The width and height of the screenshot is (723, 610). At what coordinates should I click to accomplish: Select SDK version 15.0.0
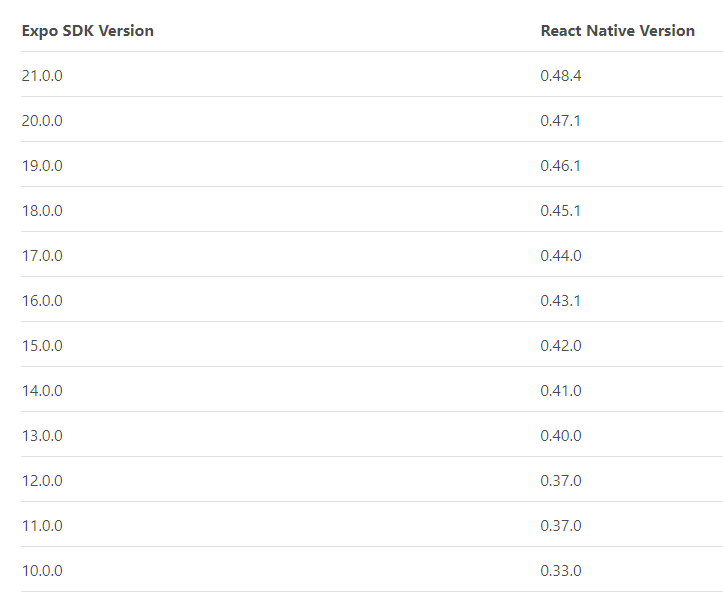pyautogui.click(x=42, y=346)
